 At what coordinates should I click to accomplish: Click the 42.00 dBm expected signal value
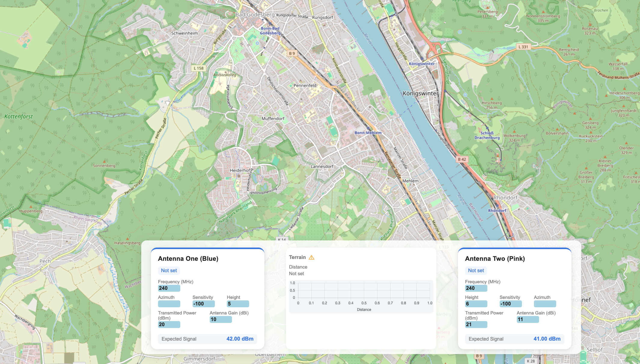(240, 339)
